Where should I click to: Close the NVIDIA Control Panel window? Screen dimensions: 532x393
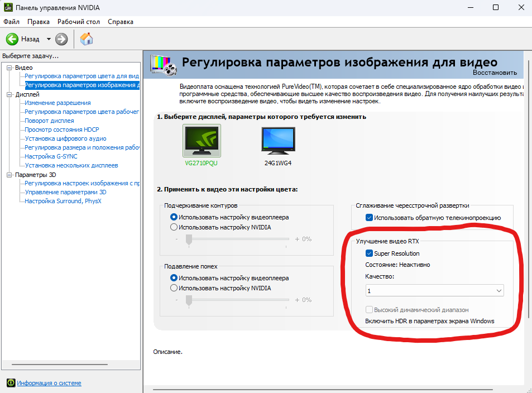(x=521, y=7)
